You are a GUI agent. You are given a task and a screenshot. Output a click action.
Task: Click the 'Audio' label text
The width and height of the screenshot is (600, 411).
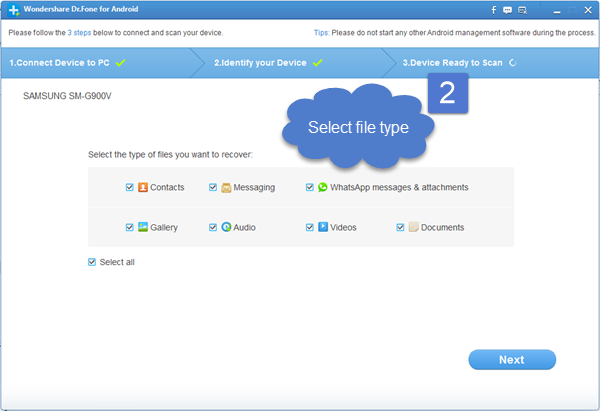coord(245,227)
